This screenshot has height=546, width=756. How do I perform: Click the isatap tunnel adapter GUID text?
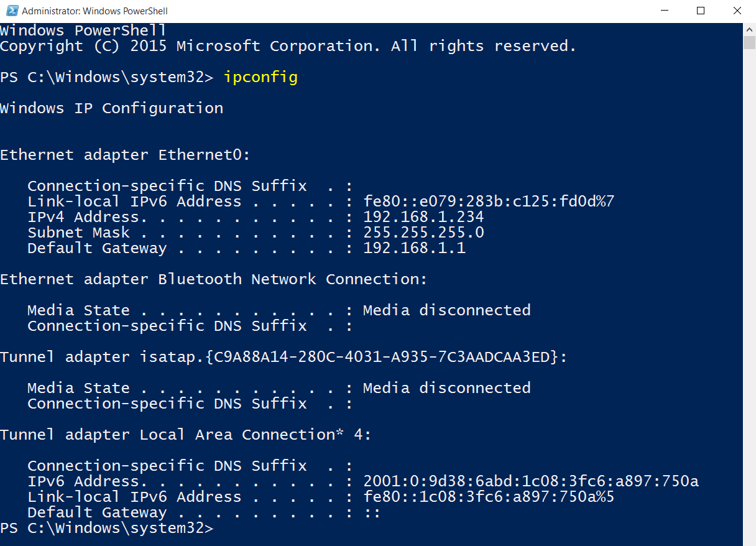386,357
